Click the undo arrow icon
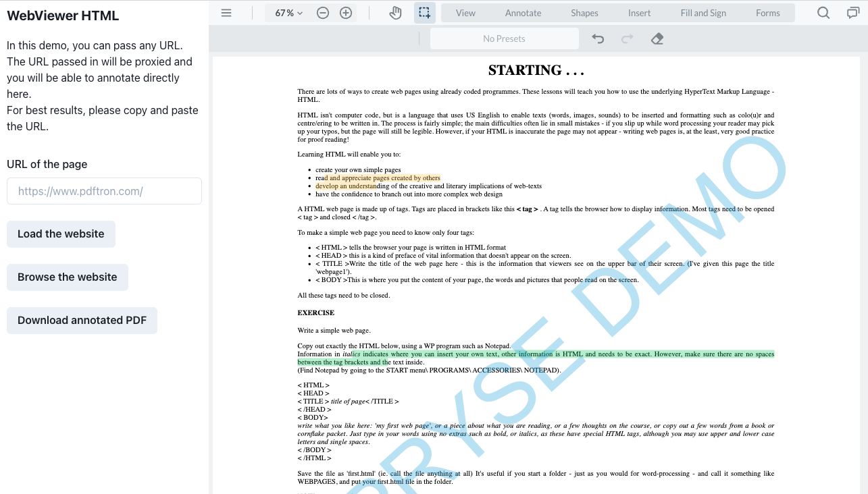This screenshot has width=868, height=494. coord(598,38)
